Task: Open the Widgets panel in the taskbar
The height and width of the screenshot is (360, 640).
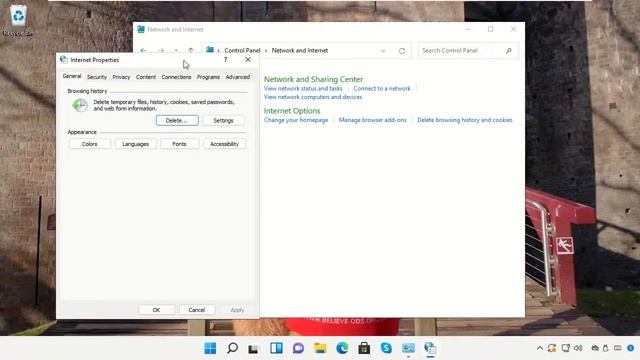Action: [x=276, y=348]
